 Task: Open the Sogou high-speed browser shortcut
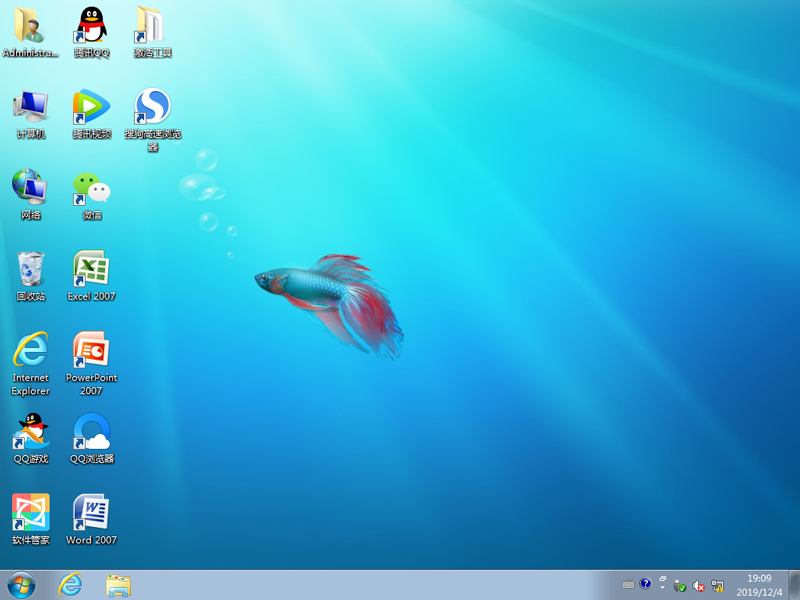(152, 107)
